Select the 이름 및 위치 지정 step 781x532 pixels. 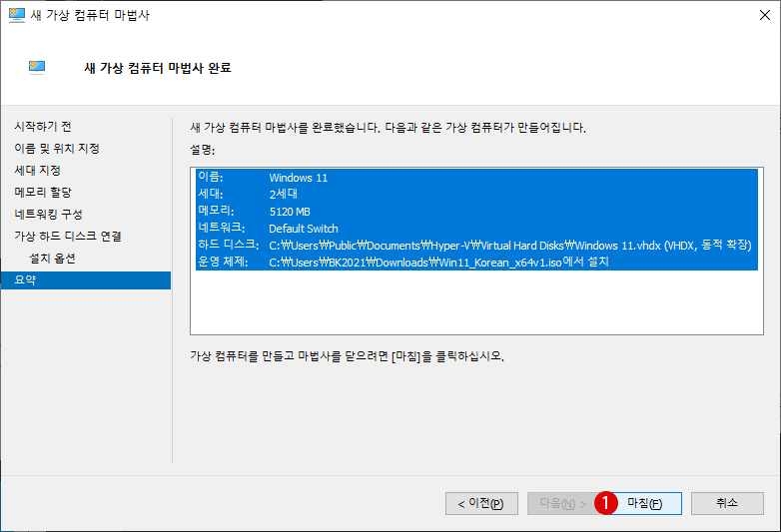(57, 149)
